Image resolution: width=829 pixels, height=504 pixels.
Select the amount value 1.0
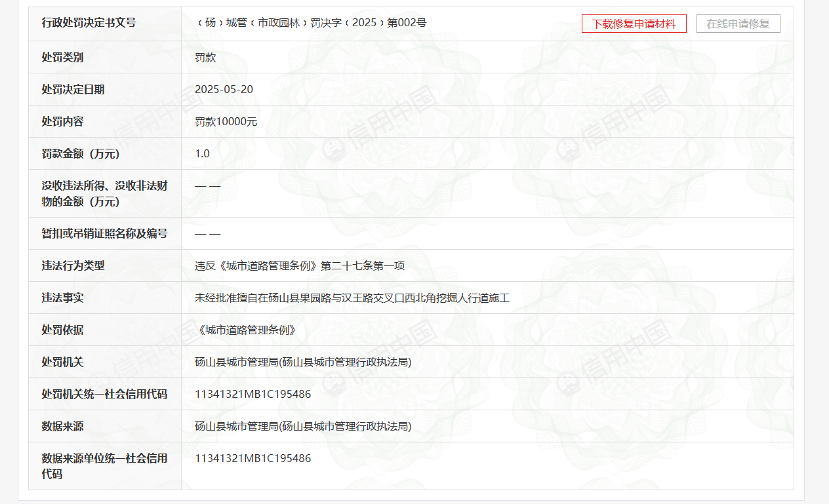coord(202,154)
